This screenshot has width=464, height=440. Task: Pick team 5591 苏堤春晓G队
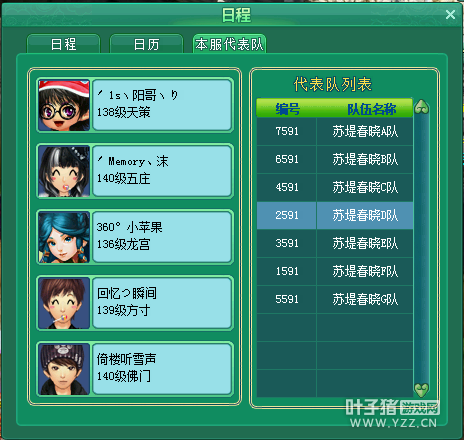pyautogui.click(x=335, y=299)
